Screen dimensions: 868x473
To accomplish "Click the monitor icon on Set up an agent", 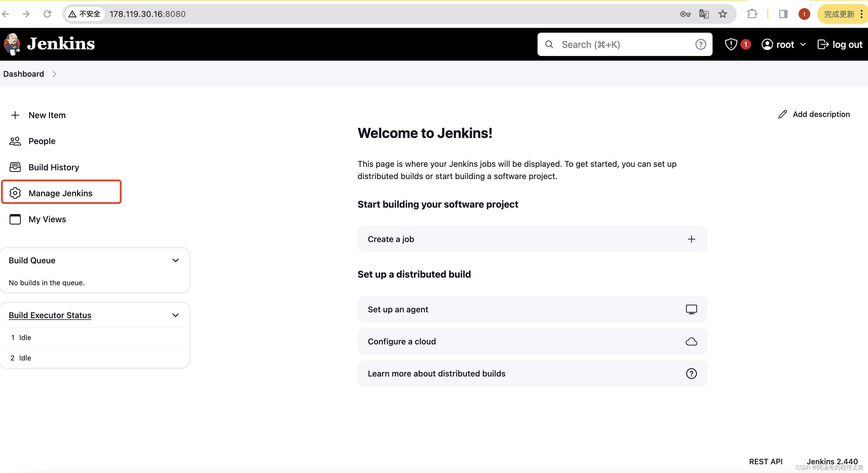I will [x=691, y=309].
